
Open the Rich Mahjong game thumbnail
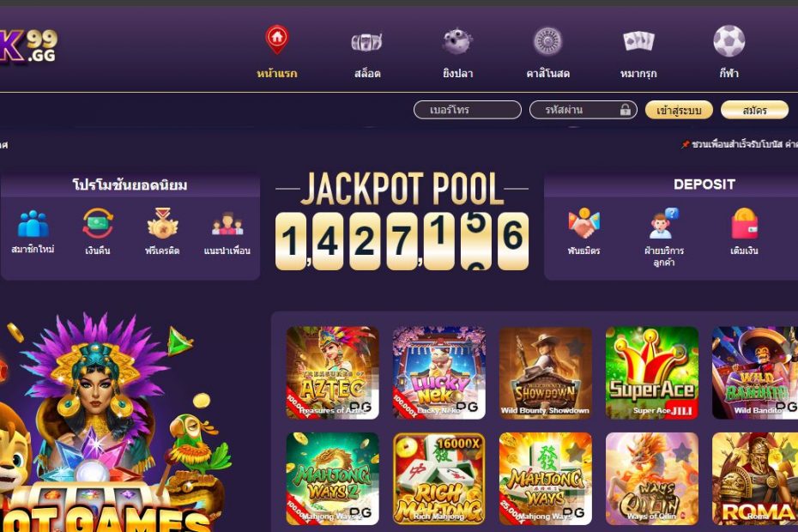pyautogui.click(x=439, y=479)
